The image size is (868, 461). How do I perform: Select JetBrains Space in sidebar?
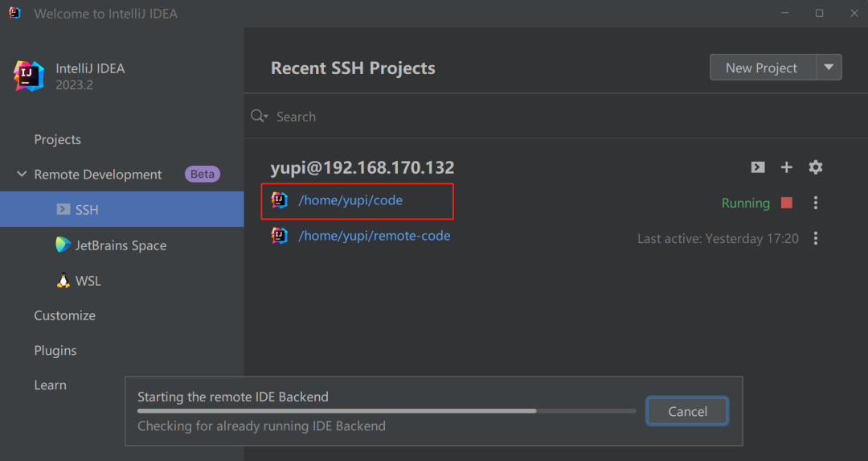pyautogui.click(x=122, y=245)
